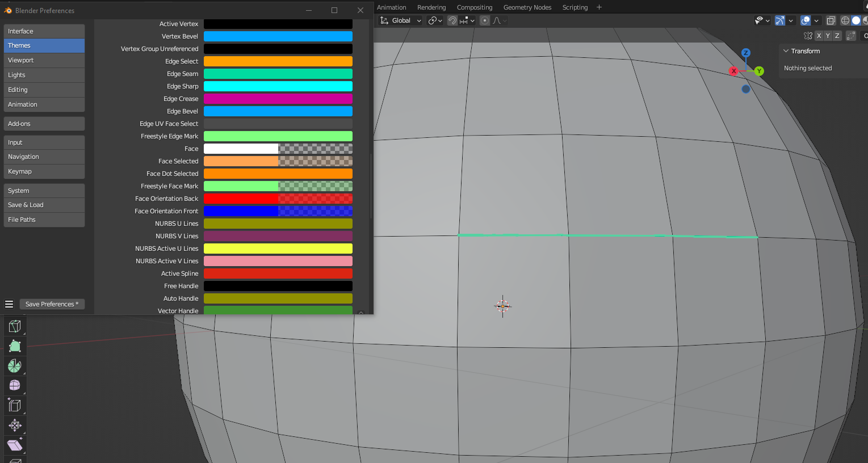Choose the Smooth vertices tool

click(x=15, y=386)
